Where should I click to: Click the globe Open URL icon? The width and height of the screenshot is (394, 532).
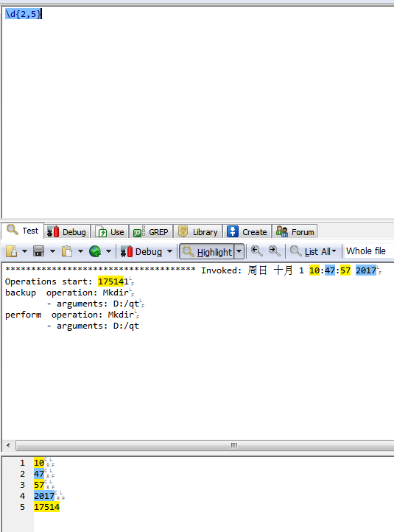tap(95, 251)
